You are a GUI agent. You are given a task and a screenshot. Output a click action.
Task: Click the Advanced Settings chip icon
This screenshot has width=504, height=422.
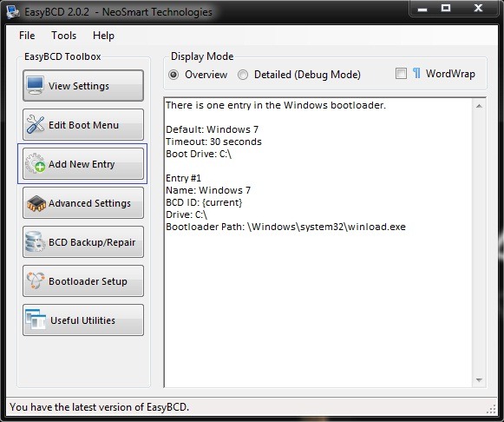[36, 203]
